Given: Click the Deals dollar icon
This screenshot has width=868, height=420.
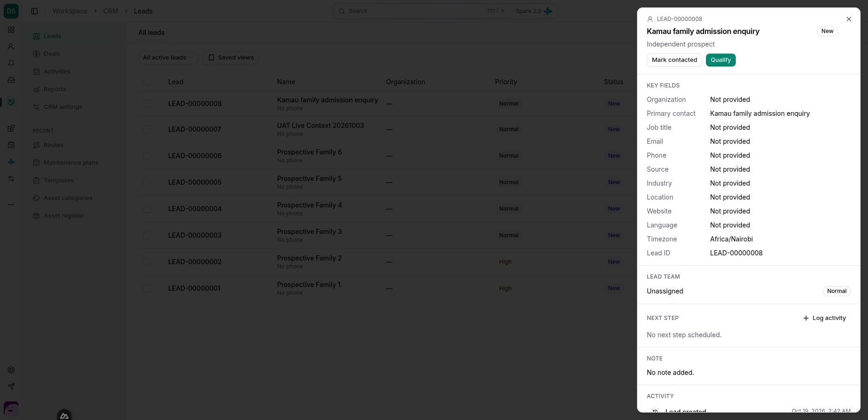Looking at the screenshot, I should [36, 54].
